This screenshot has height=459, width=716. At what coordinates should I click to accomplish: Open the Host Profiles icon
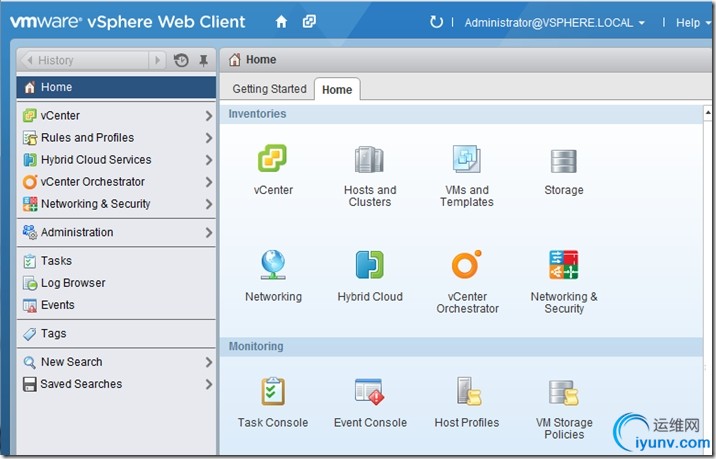click(469, 391)
